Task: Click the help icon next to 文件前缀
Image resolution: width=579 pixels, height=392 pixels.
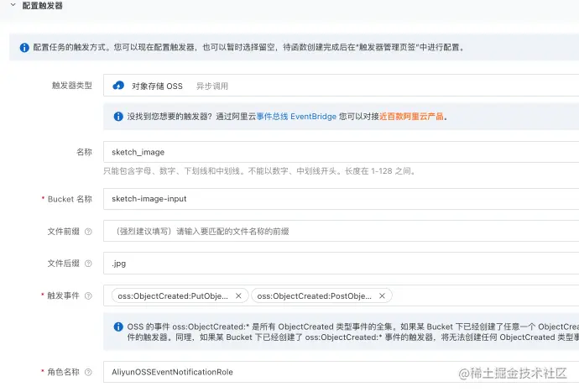Action: [x=88, y=232]
